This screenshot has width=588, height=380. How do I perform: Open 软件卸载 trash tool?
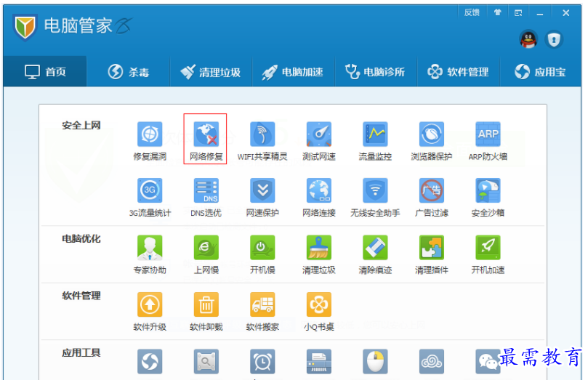(x=206, y=312)
